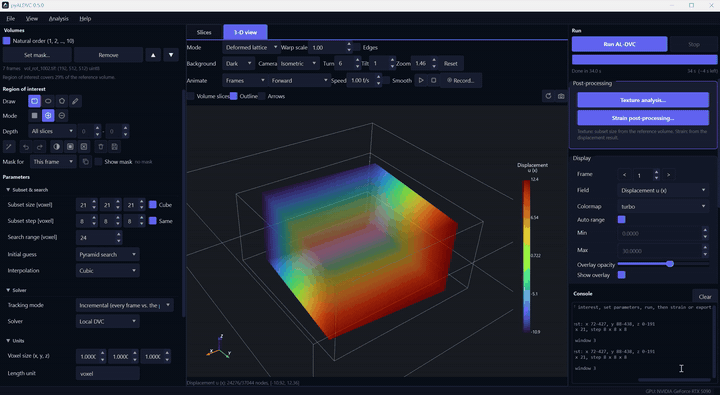Open Strain post-processing...
Screen dimensions: 720x395
point(643,118)
